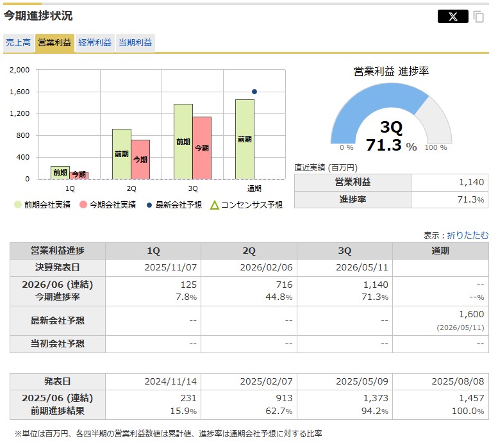Click the 今期進捗状況 heading
498x448 pixels.
click(38, 15)
